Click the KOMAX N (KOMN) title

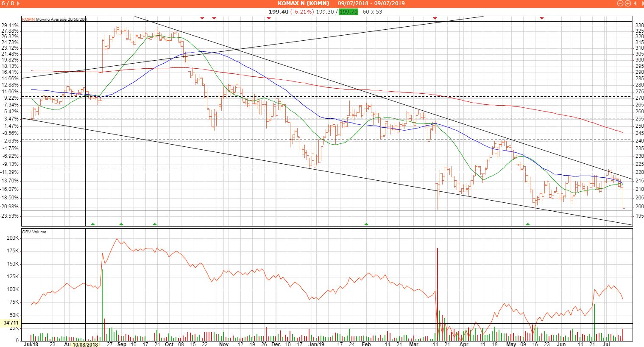coord(303,3)
